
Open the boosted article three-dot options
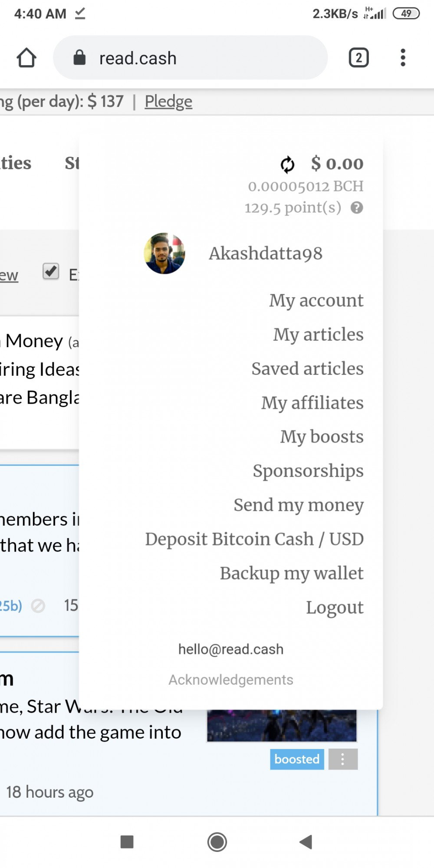[343, 759]
